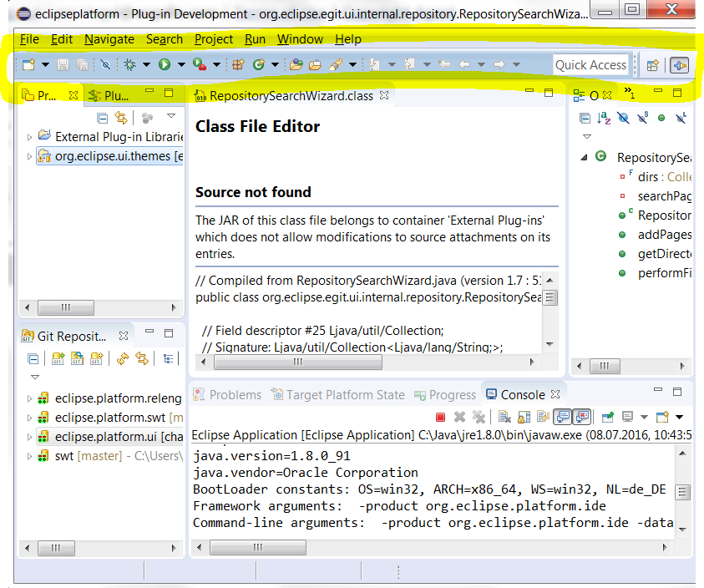
Task: Toggle Link with Editor in Git Repositories
Action: point(142,358)
